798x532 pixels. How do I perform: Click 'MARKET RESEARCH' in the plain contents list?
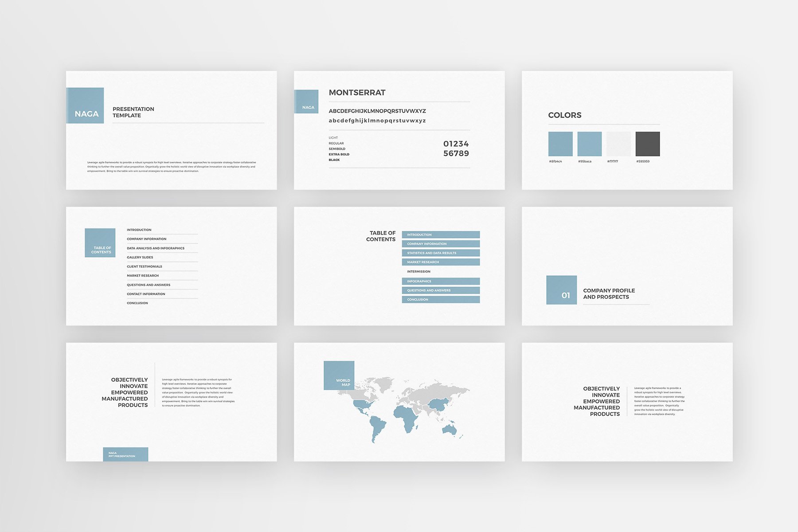143,276
